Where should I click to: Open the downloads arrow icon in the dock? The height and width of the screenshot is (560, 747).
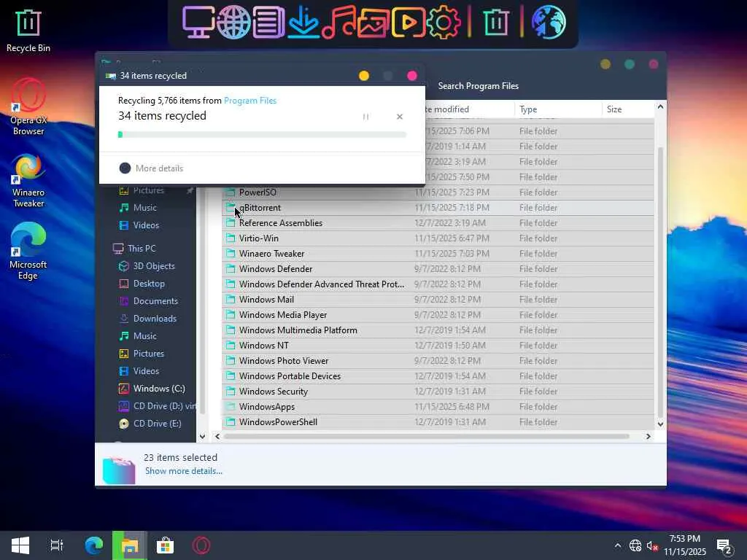click(303, 22)
